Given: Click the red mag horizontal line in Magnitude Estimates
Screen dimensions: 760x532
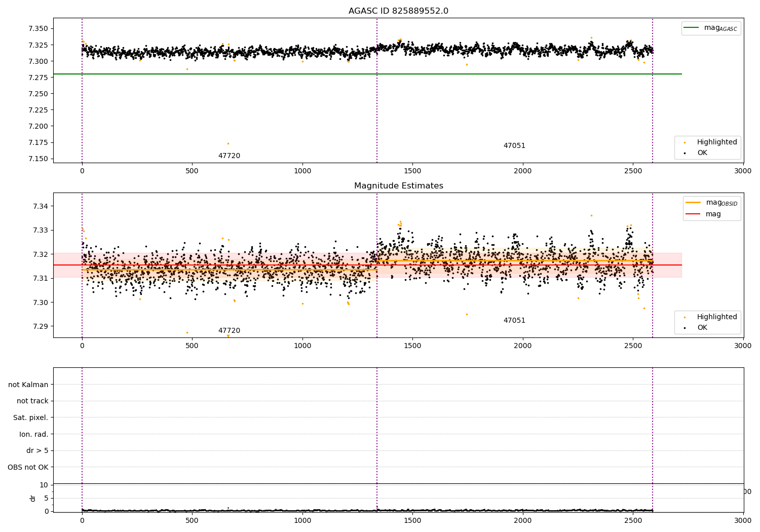Looking at the screenshot, I should [367, 265].
